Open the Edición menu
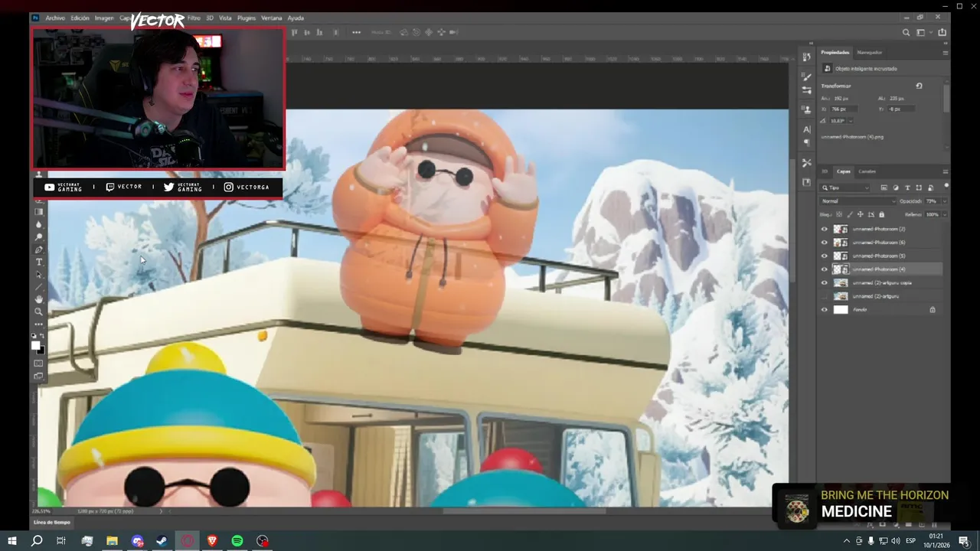Image resolution: width=980 pixels, height=551 pixels. coord(80,18)
